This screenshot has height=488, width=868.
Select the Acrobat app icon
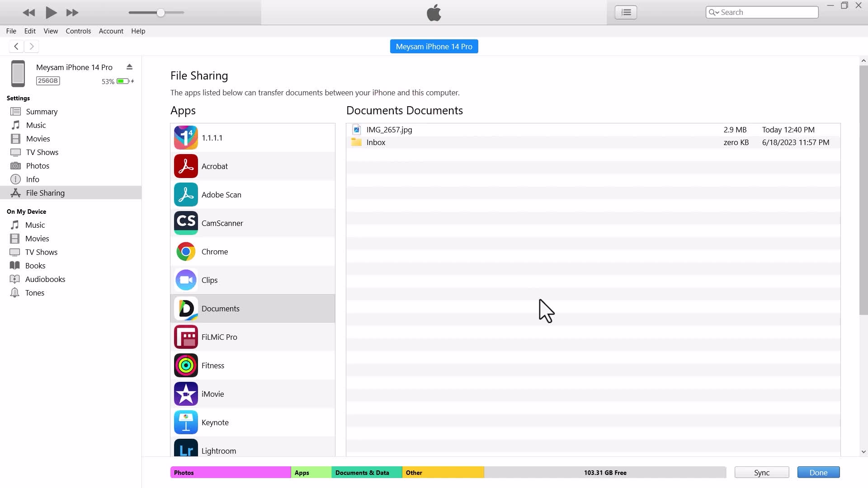[x=186, y=166]
